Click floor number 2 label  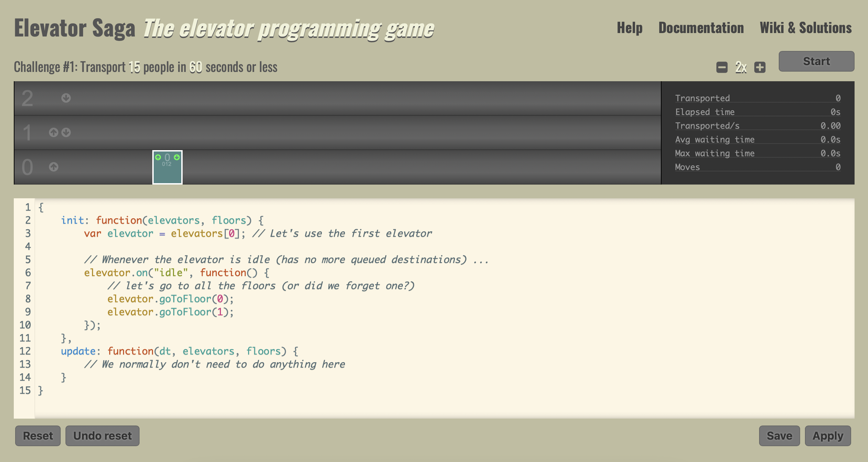[x=27, y=98]
